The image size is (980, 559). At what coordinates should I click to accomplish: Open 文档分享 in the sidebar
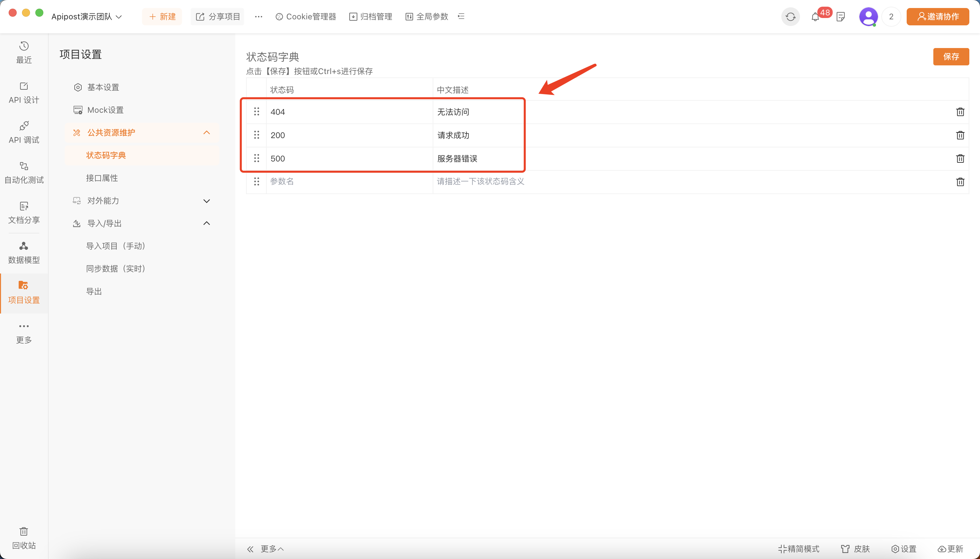[24, 212]
